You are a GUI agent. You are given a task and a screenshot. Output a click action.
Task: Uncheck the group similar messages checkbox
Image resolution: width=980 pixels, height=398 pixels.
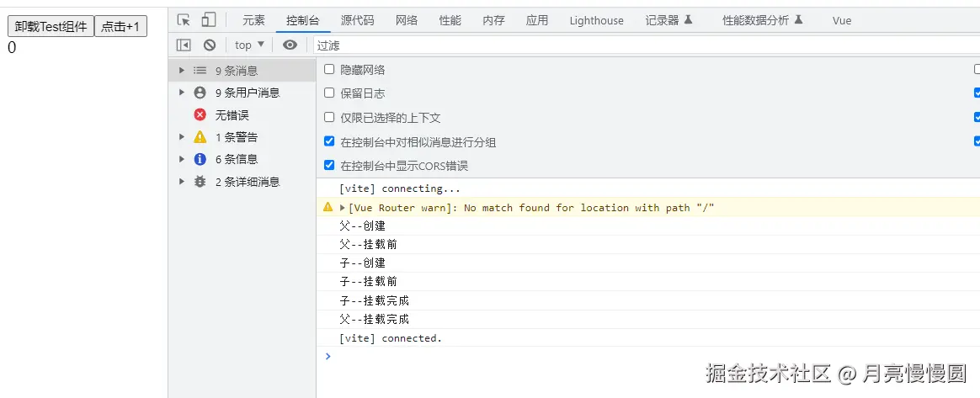(x=329, y=141)
